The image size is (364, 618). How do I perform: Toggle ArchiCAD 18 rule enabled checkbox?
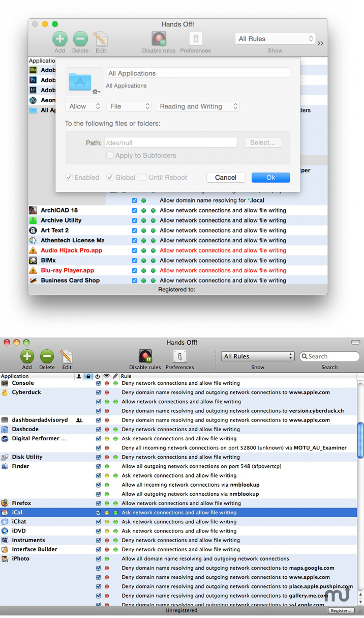tap(134, 210)
